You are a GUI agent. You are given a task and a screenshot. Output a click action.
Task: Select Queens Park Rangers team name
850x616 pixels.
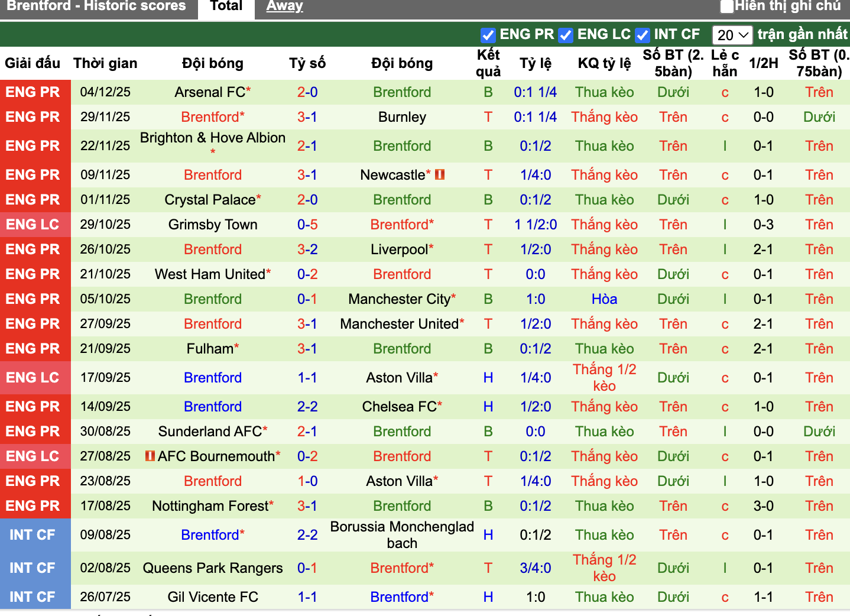[213, 568]
